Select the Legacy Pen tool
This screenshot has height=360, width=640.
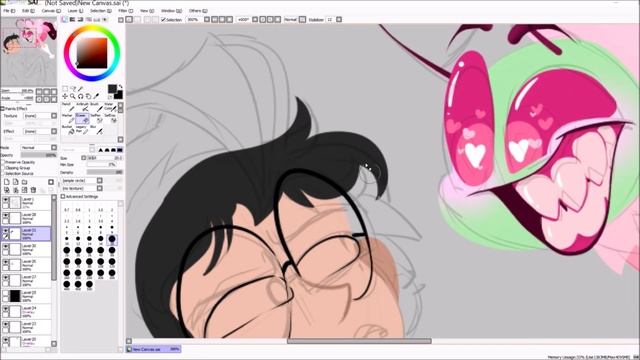click(82, 130)
